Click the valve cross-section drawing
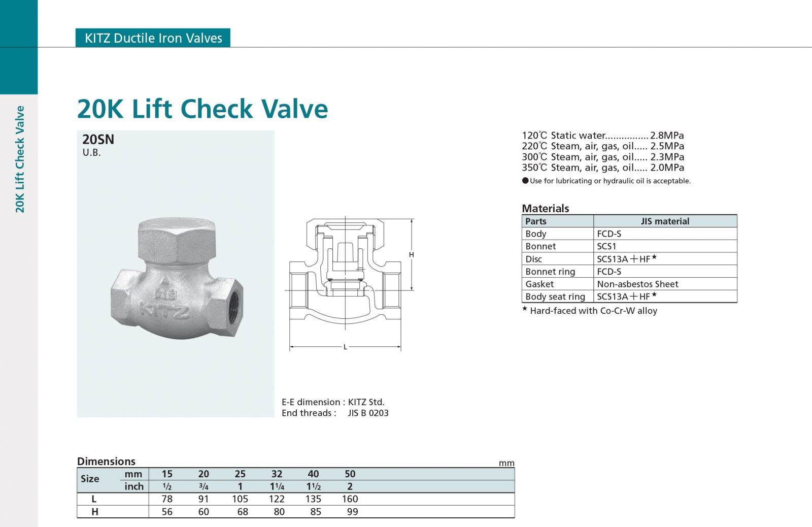Image resolution: width=812 pixels, height=527 pixels. (345, 274)
